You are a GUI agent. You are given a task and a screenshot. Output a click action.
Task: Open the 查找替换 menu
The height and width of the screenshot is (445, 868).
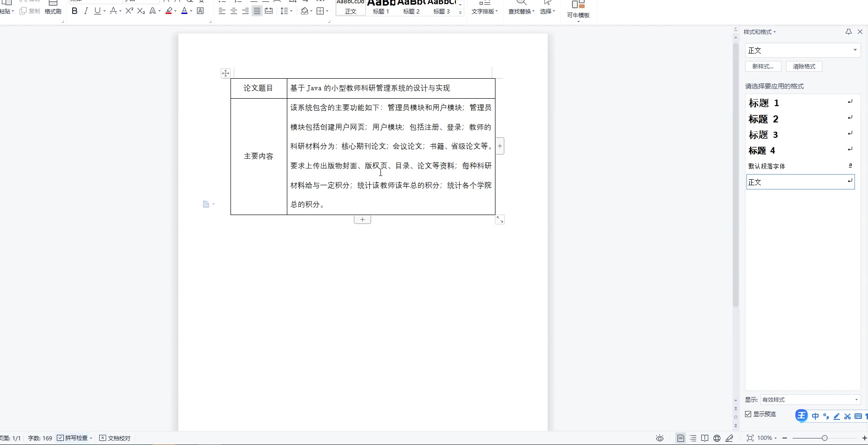tap(522, 7)
